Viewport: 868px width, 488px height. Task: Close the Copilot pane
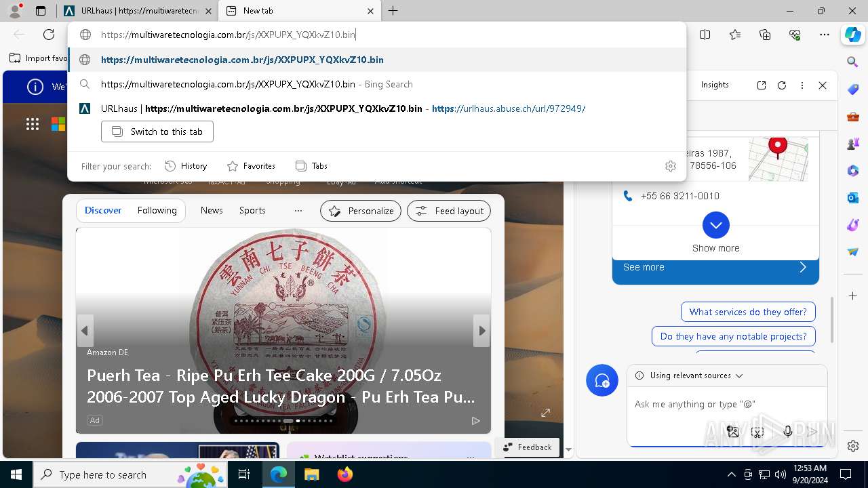click(823, 85)
